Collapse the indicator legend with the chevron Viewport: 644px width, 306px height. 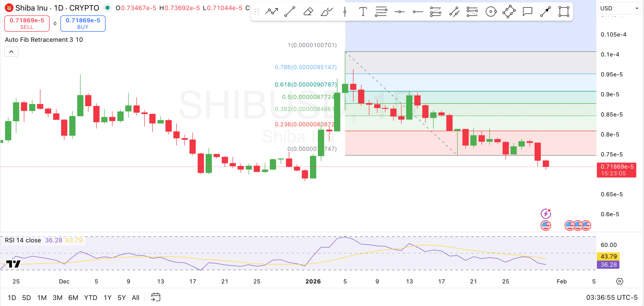click(x=11, y=52)
